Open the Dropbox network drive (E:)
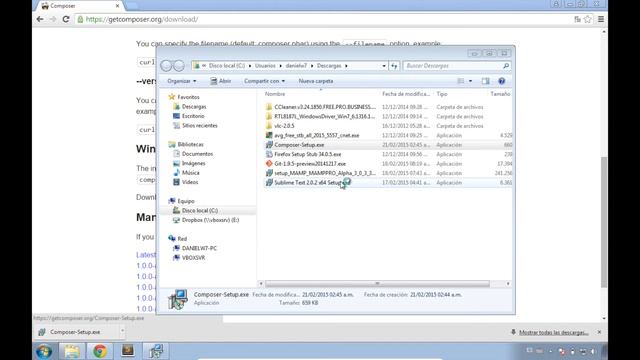Screen dimensions: 640x360 click(x=210, y=220)
